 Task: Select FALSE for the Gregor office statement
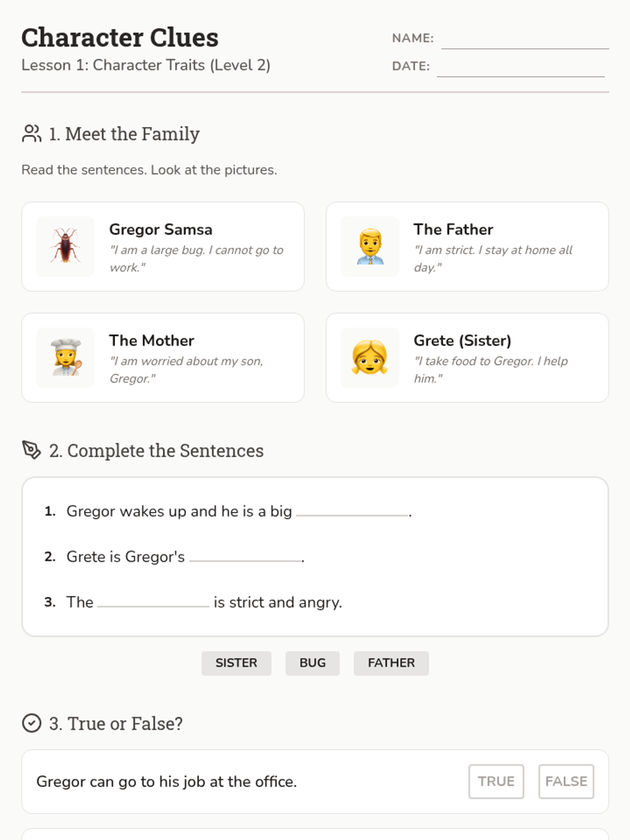tap(566, 781)
